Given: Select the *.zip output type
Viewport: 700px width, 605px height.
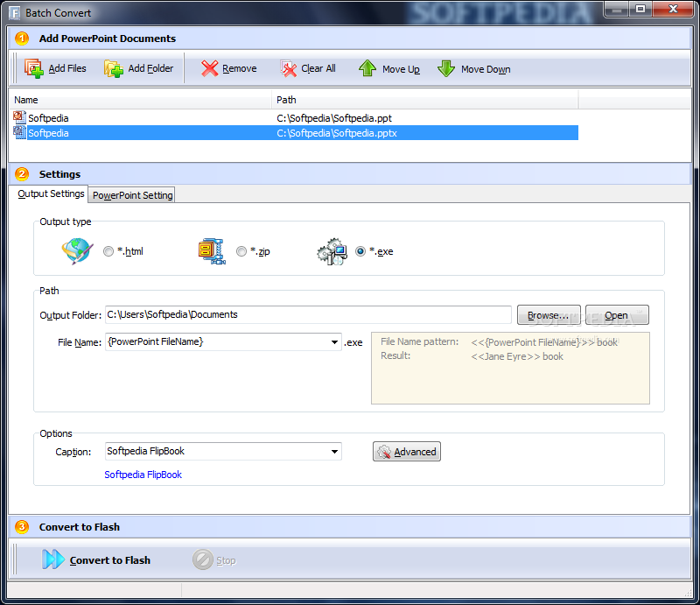Looking at the screenshot, I should coord(241,251).
